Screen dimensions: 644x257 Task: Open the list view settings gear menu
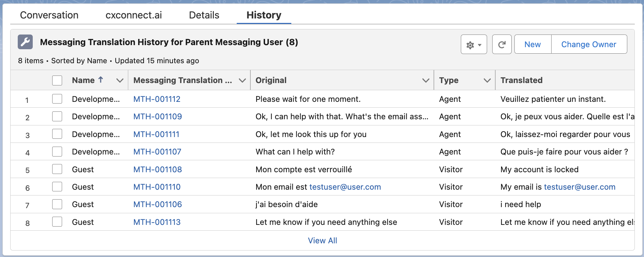473,44
